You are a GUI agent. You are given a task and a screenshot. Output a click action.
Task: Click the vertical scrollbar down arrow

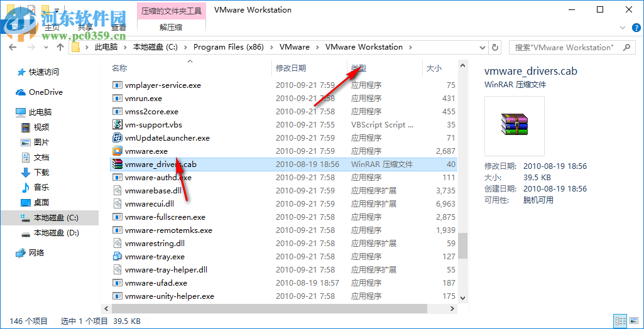pyautogui.click(x=463, y=298)
